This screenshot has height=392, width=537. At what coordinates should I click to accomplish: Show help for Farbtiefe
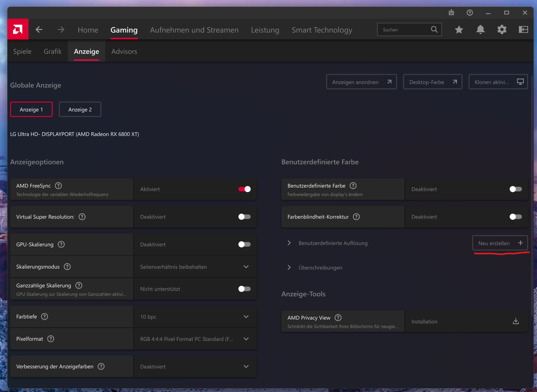[x=44, y=316]
